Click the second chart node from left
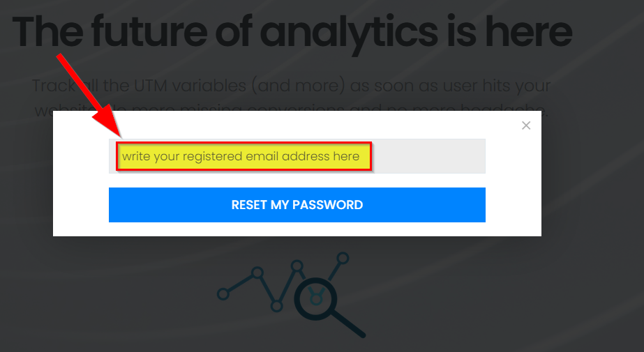 (x=257, y=273)
